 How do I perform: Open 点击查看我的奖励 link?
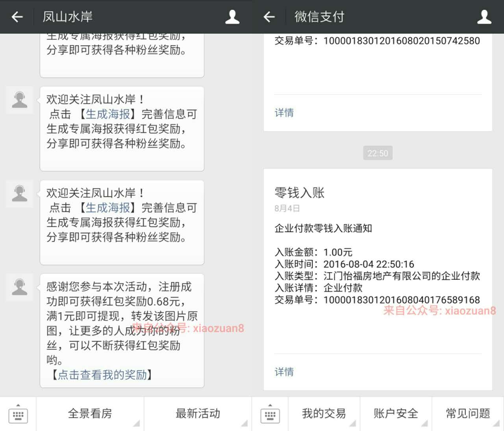102,375
